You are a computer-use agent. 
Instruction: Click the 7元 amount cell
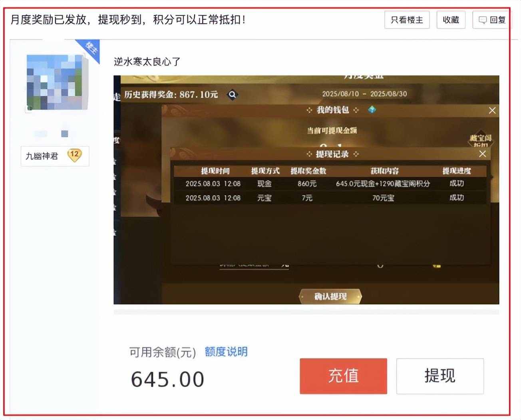[x=307, y=198]
